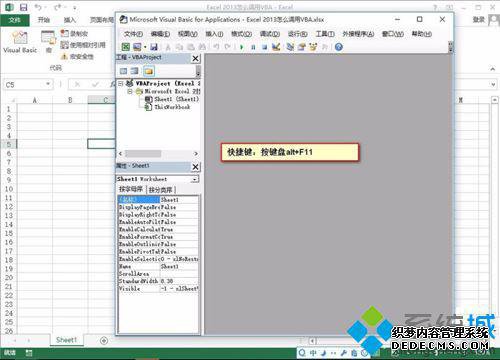The width and height of the screenshot is (500, 360).
Task: Click Copy icon in VBA toolbar
Action: coord(179,47)
